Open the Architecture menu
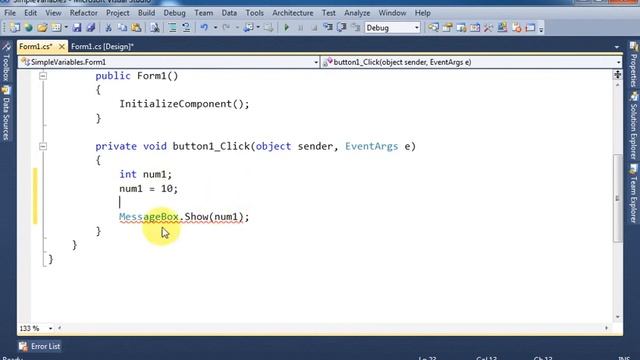 (293, 13)
